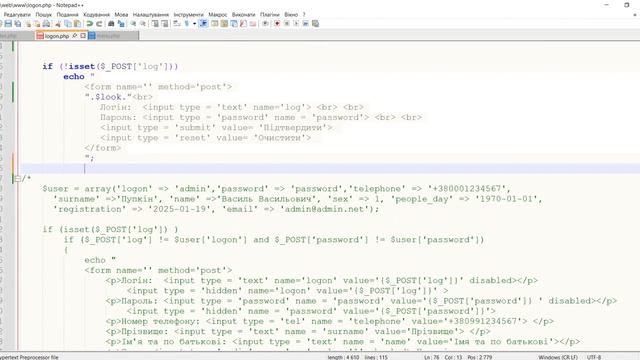Place cursor on the highlighted empty line
Image resolution: width=640 pixels, height=360 pixels.
[x=330, y=168]
